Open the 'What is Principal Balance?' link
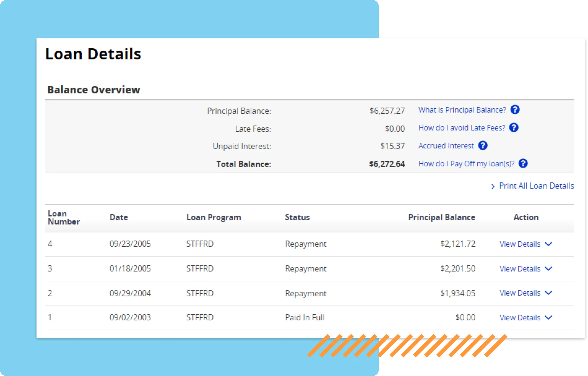588x376 pixels. point(462,110)
